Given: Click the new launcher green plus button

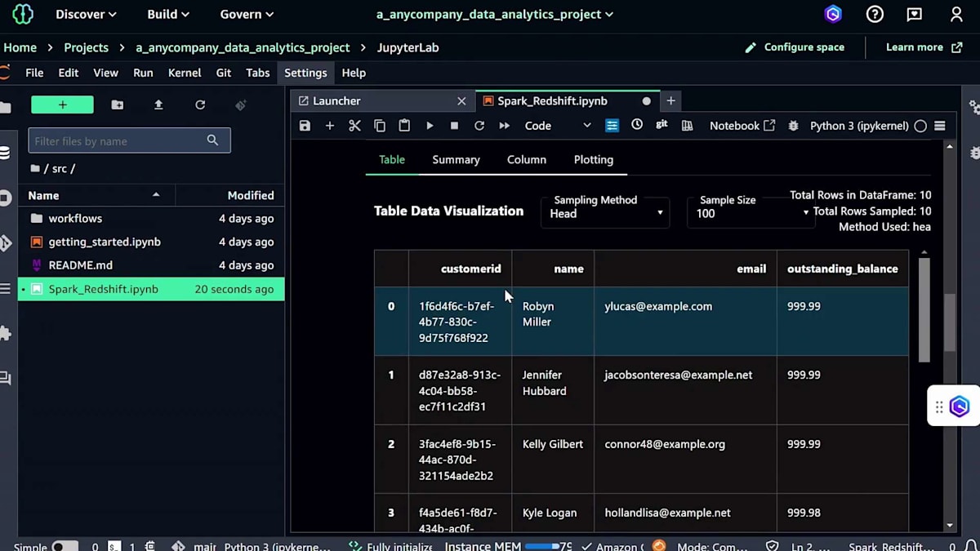Looking at the screenshot, I should (x=62, y=104).
